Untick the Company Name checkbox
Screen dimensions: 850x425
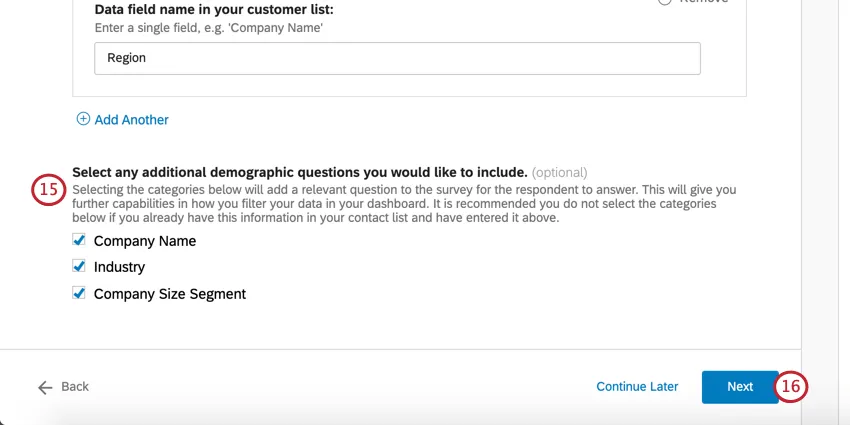click(79, 240)
